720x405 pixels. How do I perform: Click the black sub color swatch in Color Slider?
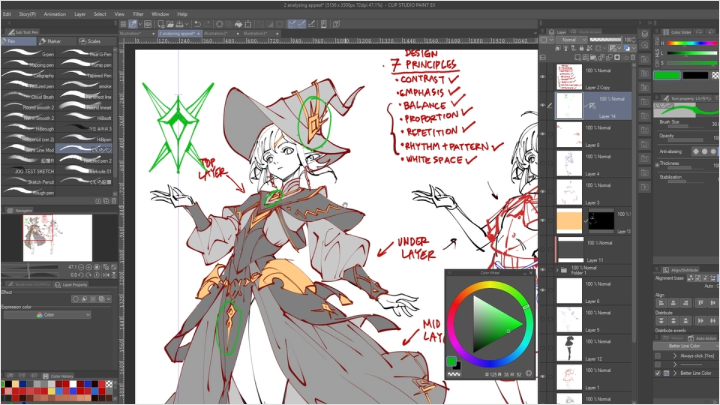click(x=695, y=75)
